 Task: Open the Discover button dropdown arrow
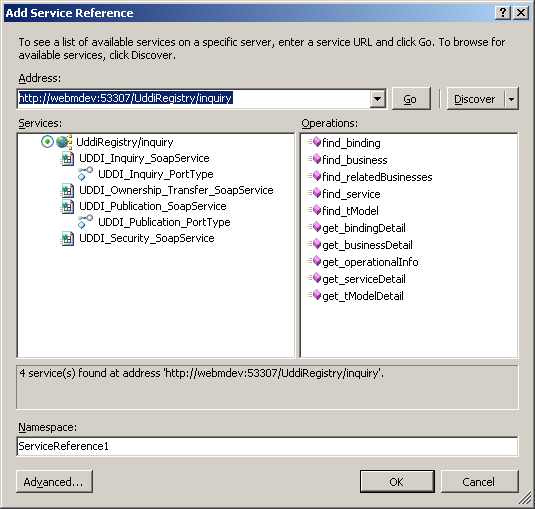511,99
